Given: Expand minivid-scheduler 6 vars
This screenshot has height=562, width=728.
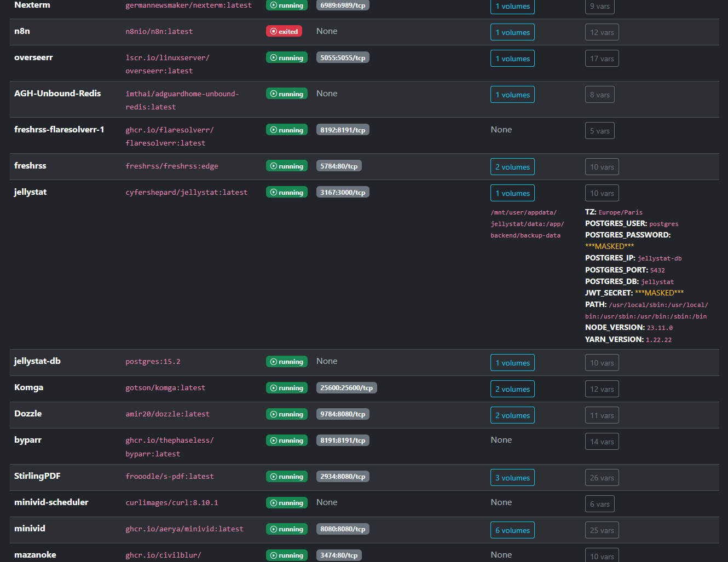Looking at the screenshot, I should click(600, 504).
